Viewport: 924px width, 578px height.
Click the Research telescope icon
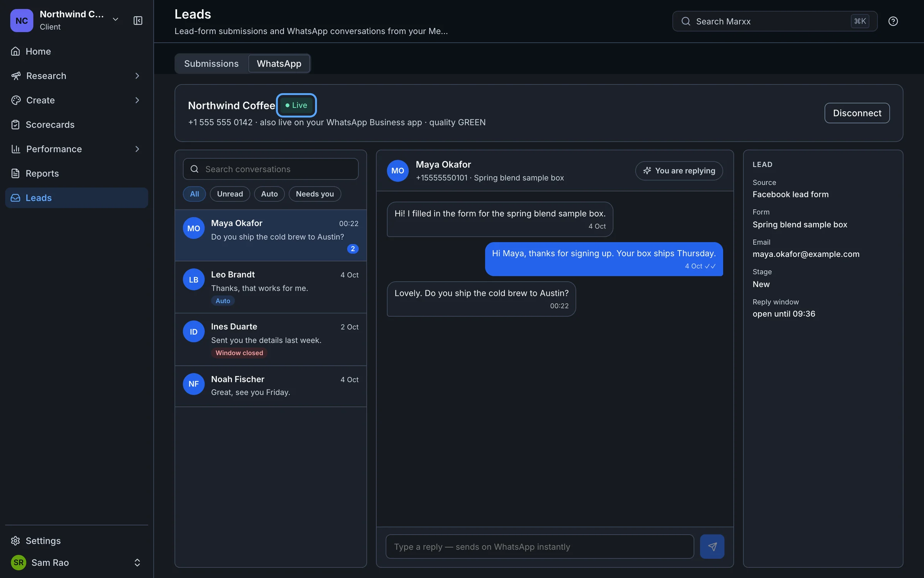click(15, 76)
